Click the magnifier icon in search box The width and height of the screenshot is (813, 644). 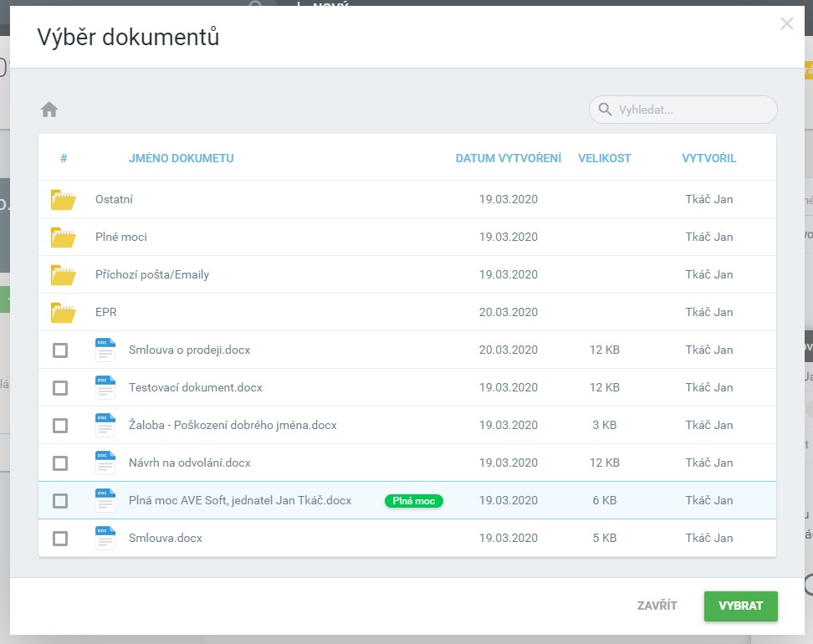click(605, 110)
